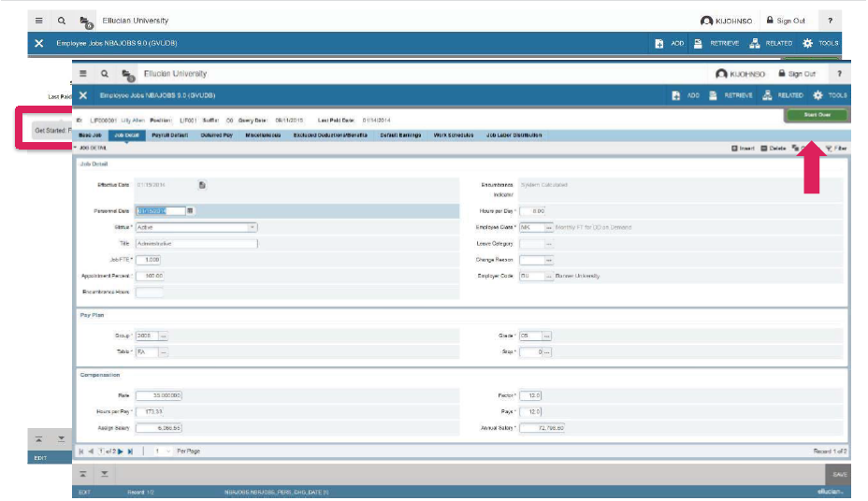Open Tools gear in the front window

831,95
